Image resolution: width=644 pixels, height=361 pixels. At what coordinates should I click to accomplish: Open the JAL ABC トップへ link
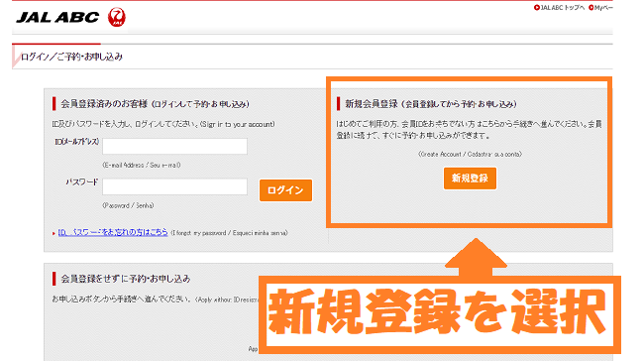click(x=559, y=7)
